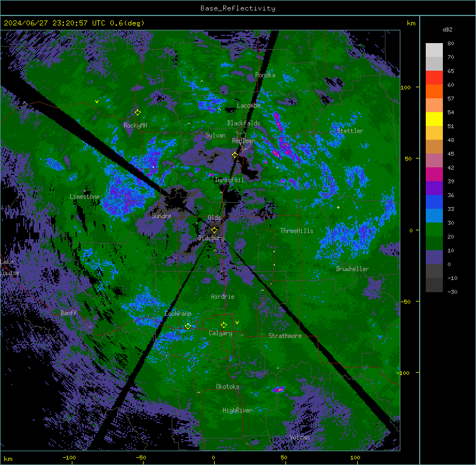Click the Strathmore label
476x465 pixels.
285,336
